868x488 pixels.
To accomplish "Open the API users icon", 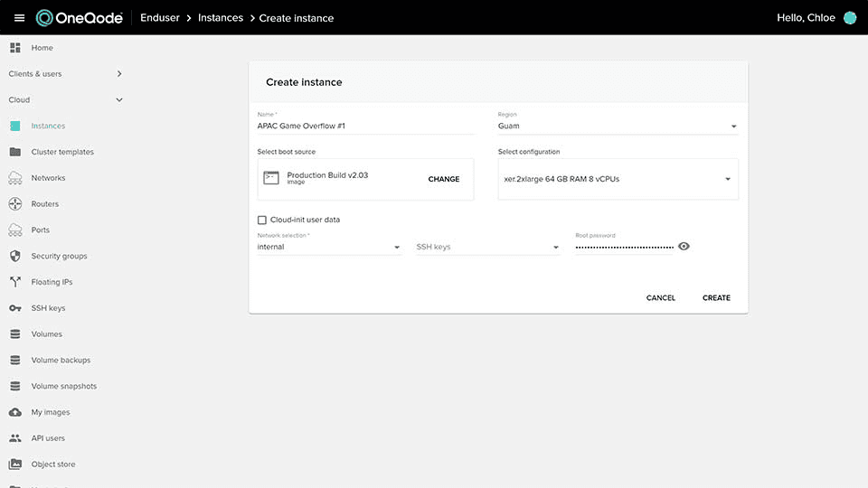I will pyautogui.click(x=15, y=438).
